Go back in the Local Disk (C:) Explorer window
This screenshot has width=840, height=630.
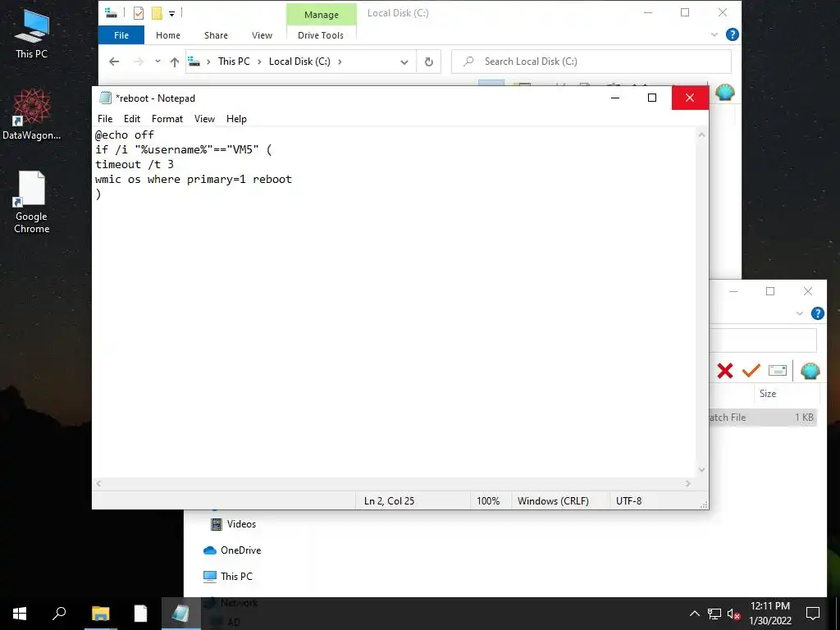click(x=114, y=62)
